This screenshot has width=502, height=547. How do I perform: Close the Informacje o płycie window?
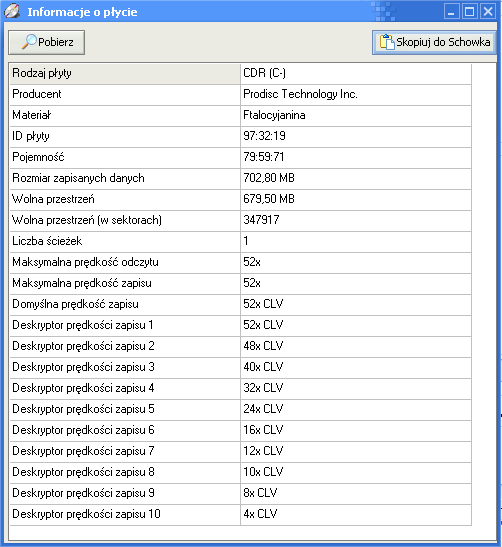click(488, 12)
